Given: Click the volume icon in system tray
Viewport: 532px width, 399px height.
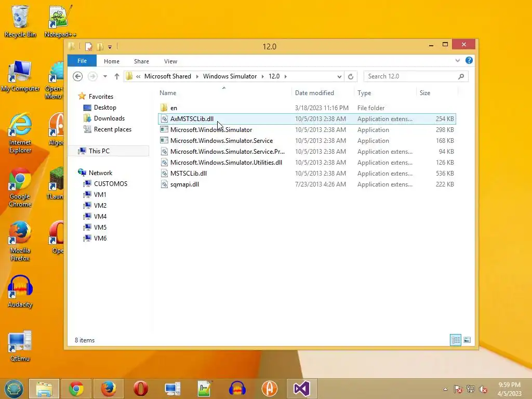Looking at the screenshot, I should click(x=483, y=389).
